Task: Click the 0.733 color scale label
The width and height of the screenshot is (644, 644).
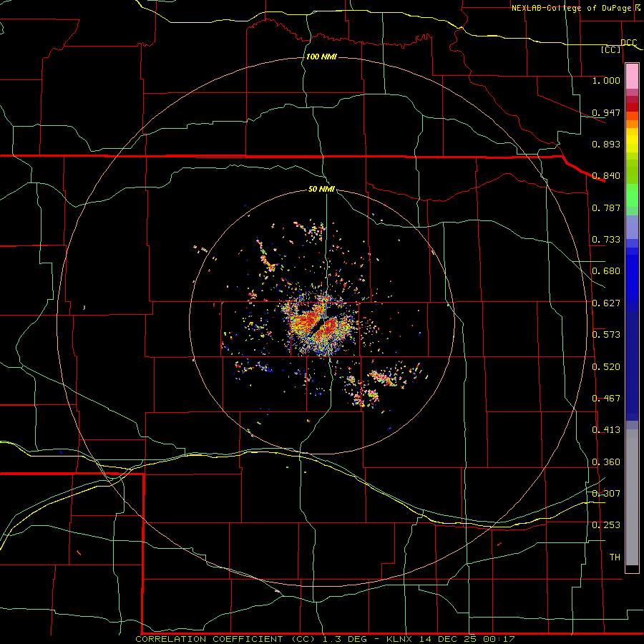Action: coord(606,240)
